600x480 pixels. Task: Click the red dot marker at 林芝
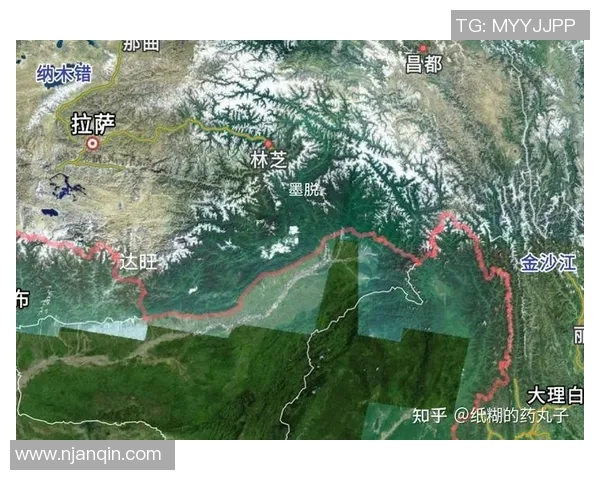(x=269, y=144)
